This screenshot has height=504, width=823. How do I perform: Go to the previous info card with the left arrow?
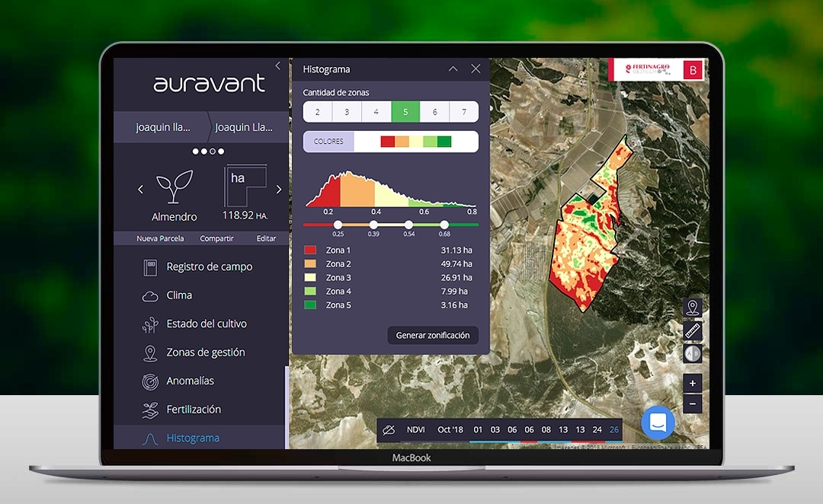(x=140, y=190)
